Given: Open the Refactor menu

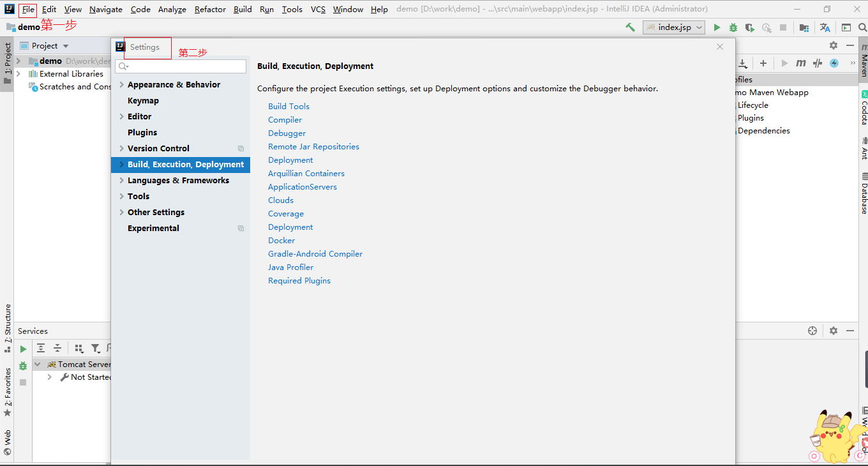Looking at the screenshot, I should pyautogui.click(x=210, y=9).
